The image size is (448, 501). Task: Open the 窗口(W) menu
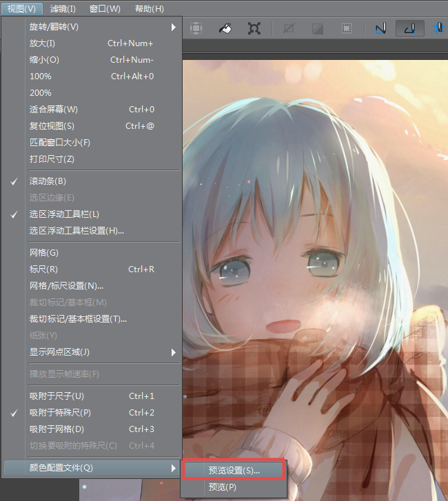pos(105,9)
